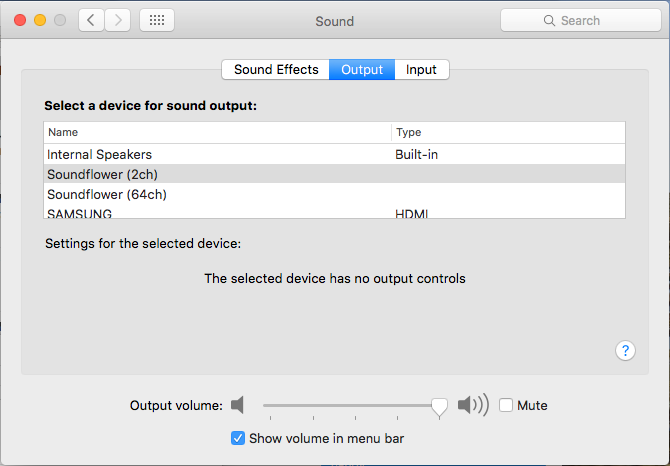The width and height of the screenshot is (670, 466).
Task: Uncheck Show volume in menu bar
Action: 238,438
